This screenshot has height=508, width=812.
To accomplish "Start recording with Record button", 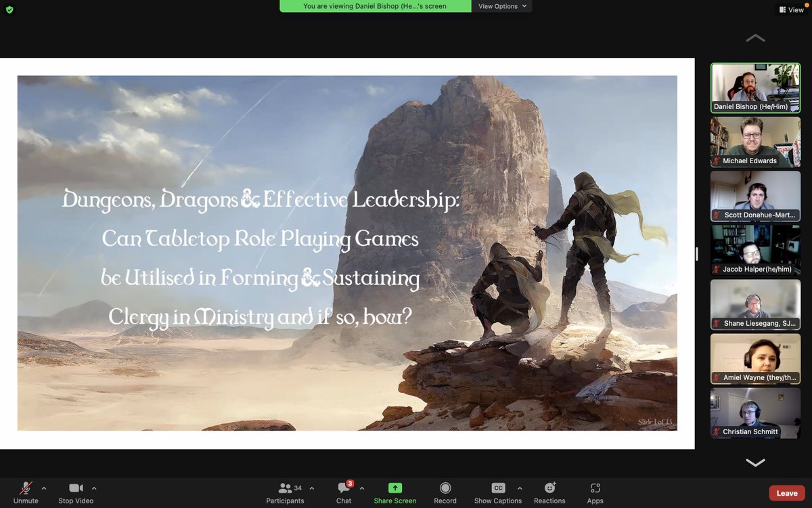I will (445, 492).
